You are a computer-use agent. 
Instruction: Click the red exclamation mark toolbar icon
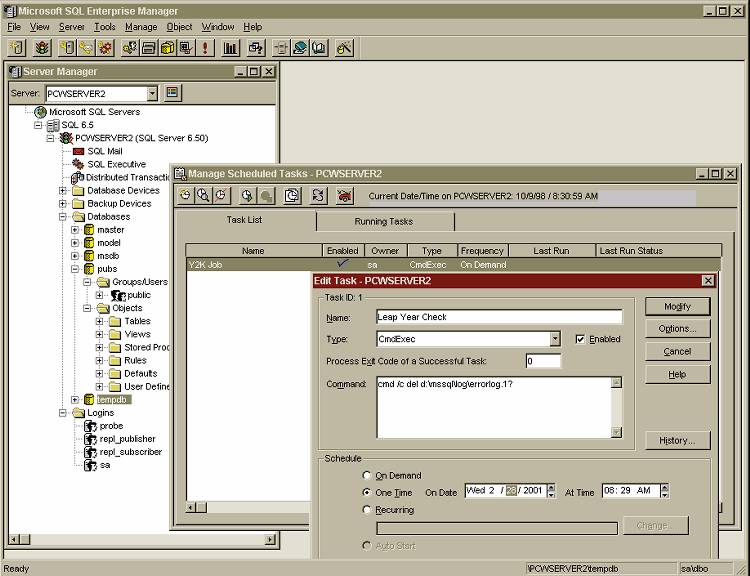tap(205, 48)
